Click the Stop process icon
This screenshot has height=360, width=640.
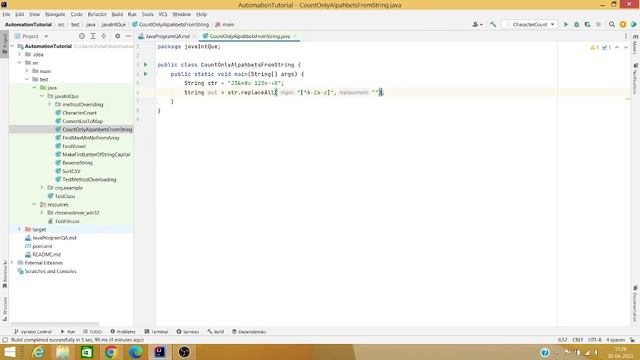tap(598, 24)
